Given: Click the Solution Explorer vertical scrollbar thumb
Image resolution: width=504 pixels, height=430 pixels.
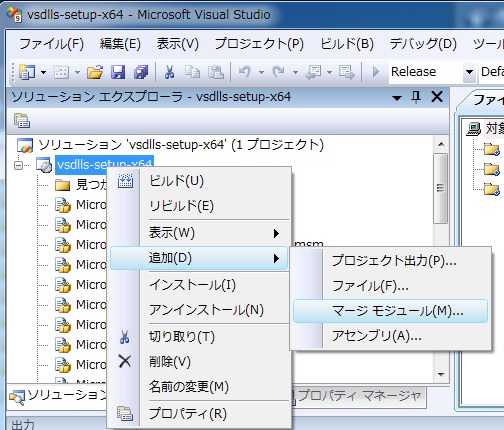Looking at the screenshot, I should [441, 188].
